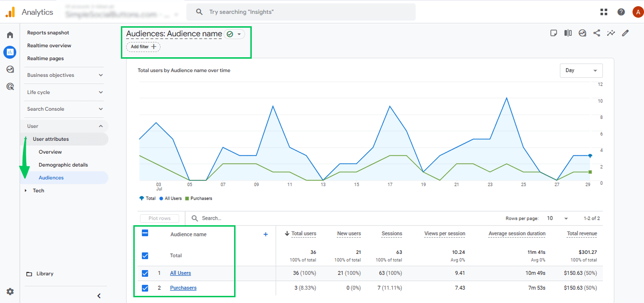
Task: Open the Purchasers audience link
Action: pos(183,288)
